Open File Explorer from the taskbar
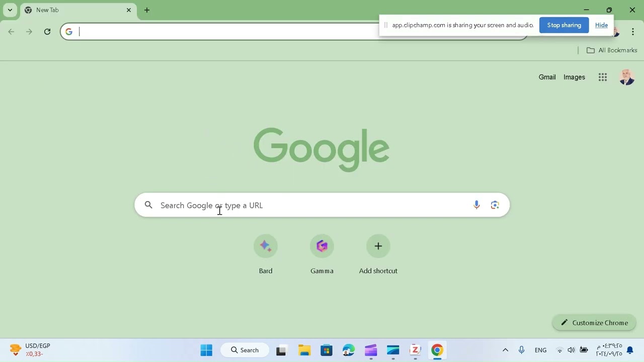644x362 pixels. tap(304, 350)
